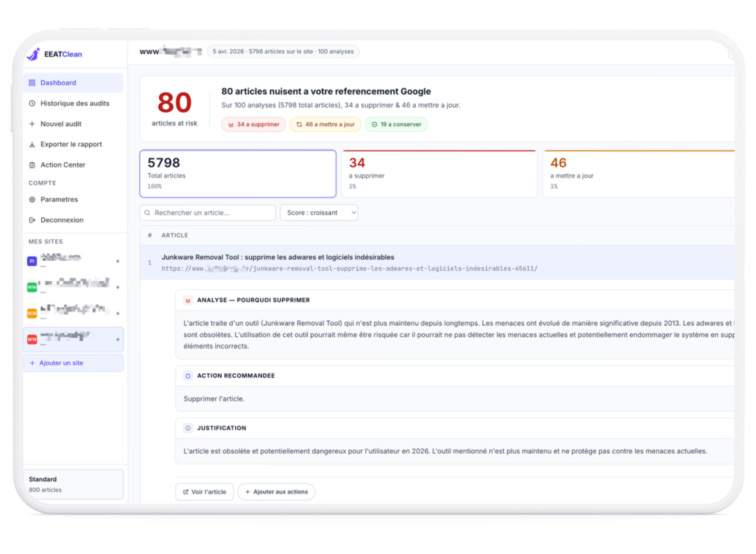Click the EEATClean logo icon
This screenshot has width=756, height=554.
point(33,55)
